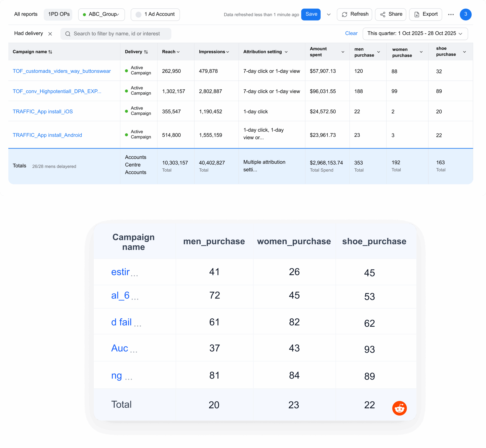Select the 1PD OPs tab
The height and width of the screenshot is (448, 486).
59,14
